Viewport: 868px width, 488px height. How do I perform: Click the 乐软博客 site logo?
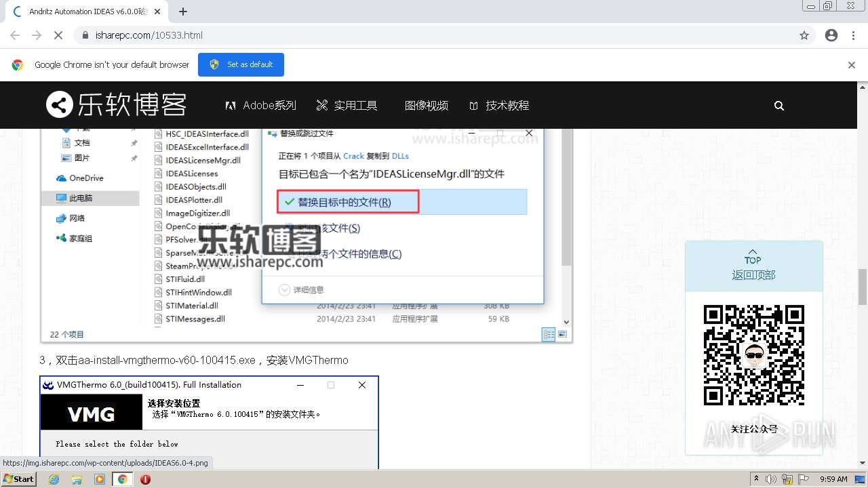[x=116, y=105]
